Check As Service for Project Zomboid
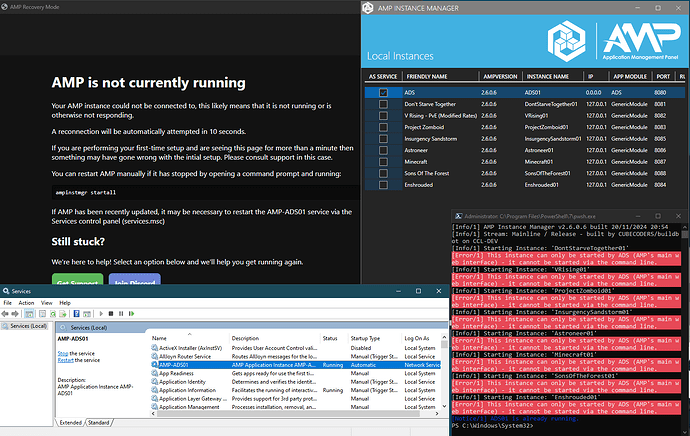The image size is (690, 436). [x=383, y=127]
